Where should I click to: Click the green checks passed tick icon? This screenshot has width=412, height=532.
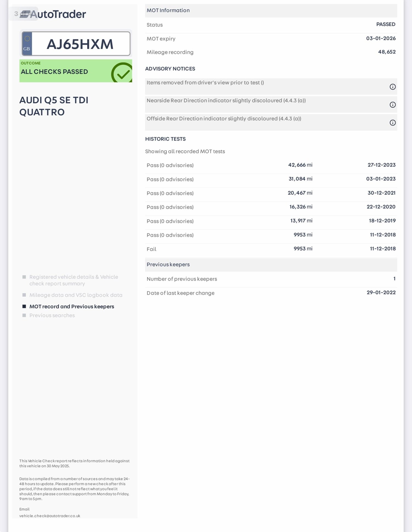(x=122, y=73)
